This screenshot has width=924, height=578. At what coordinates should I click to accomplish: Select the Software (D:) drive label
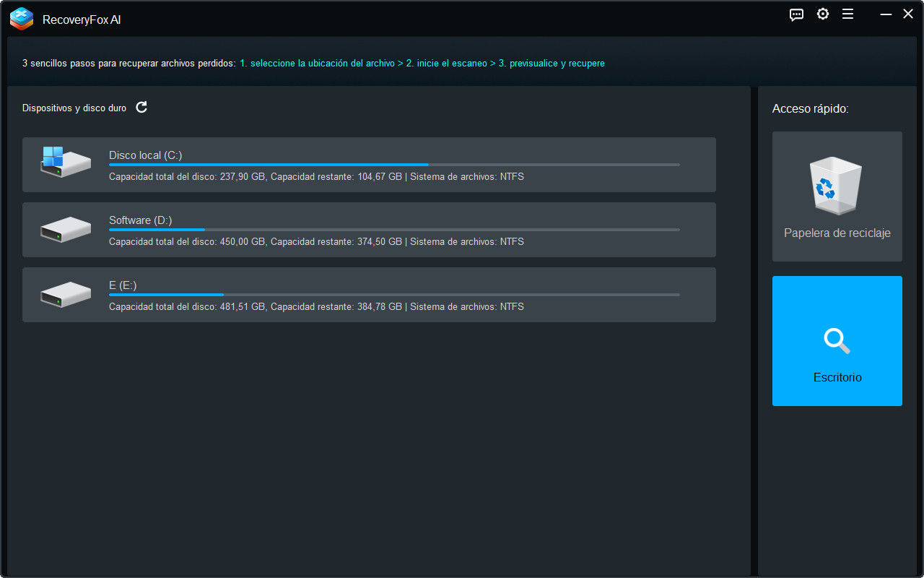click(x=140, y=220)
